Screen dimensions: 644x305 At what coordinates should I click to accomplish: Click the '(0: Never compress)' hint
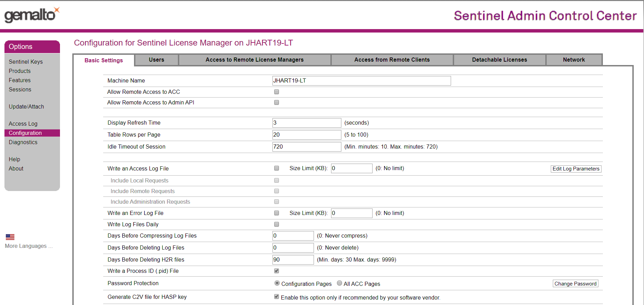[342, 236]
